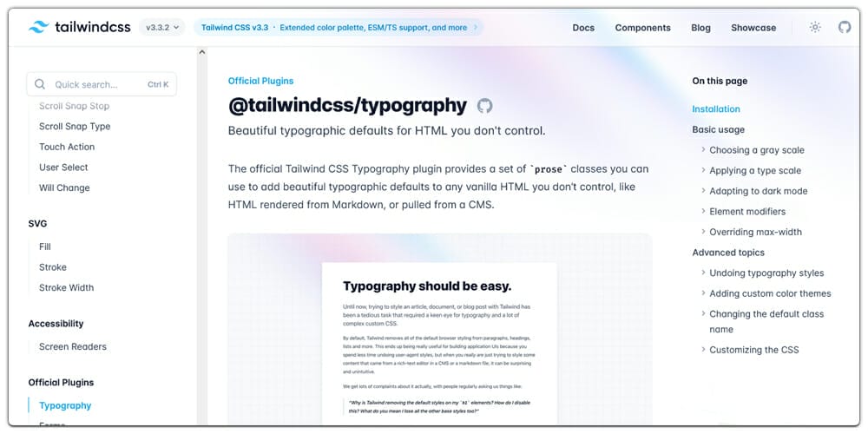Viewport: 868px width, 434px height.
Task: Open the Tailwind CSS v3.3 announcement banner
Action: click(339, 27)
